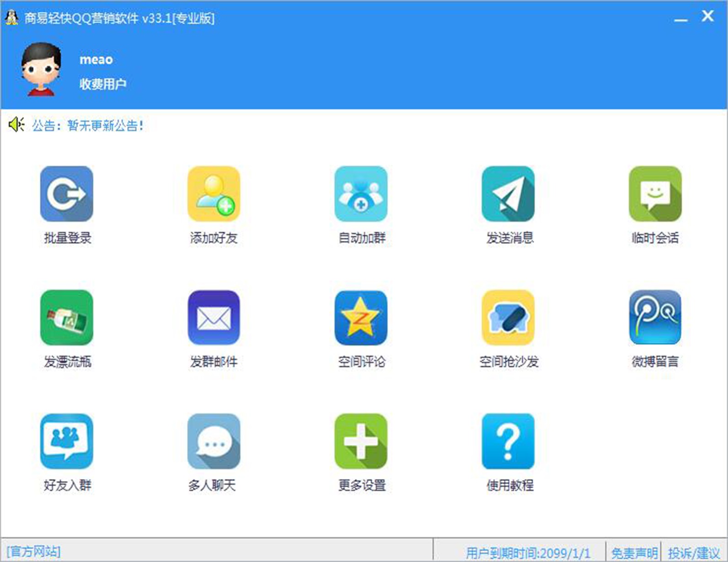Open the 使用教程 question mark icon

509,441
